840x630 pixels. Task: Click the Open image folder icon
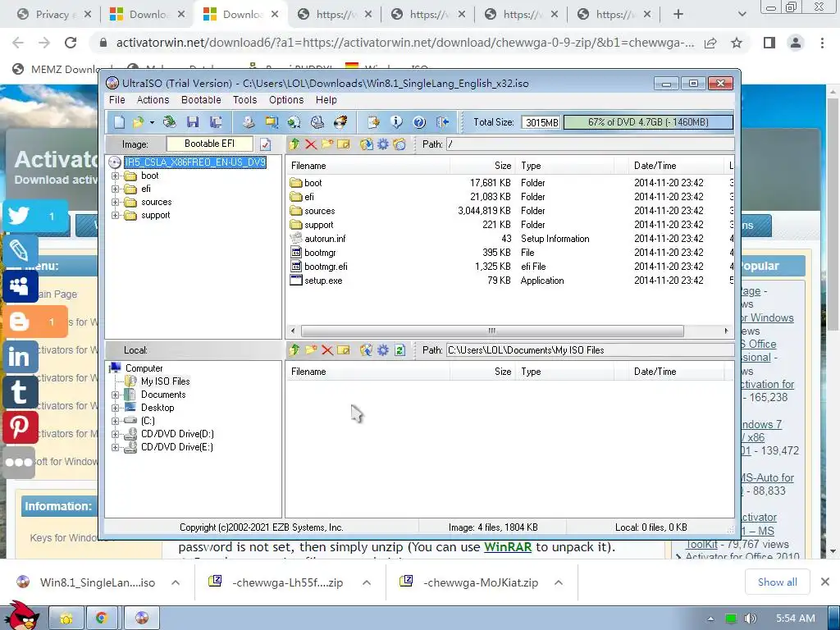tap(138, 122)
